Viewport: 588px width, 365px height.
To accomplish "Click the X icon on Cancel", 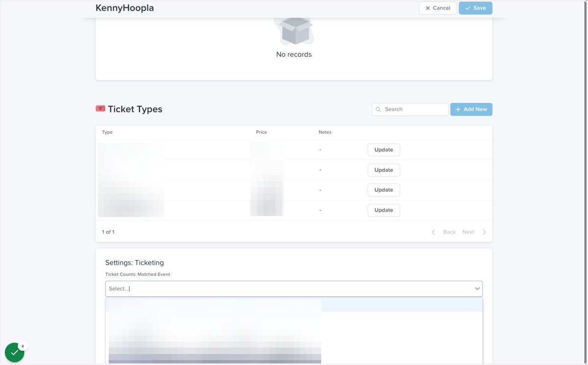I will pyautogui.click(x=428, y=8).
